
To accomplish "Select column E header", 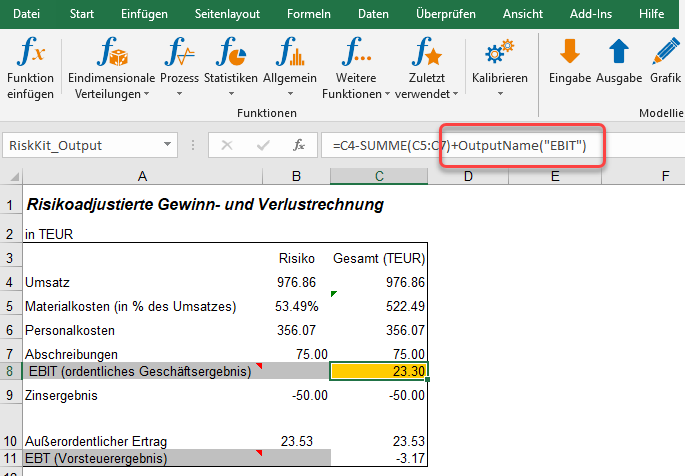I will [x=555, y=176].
